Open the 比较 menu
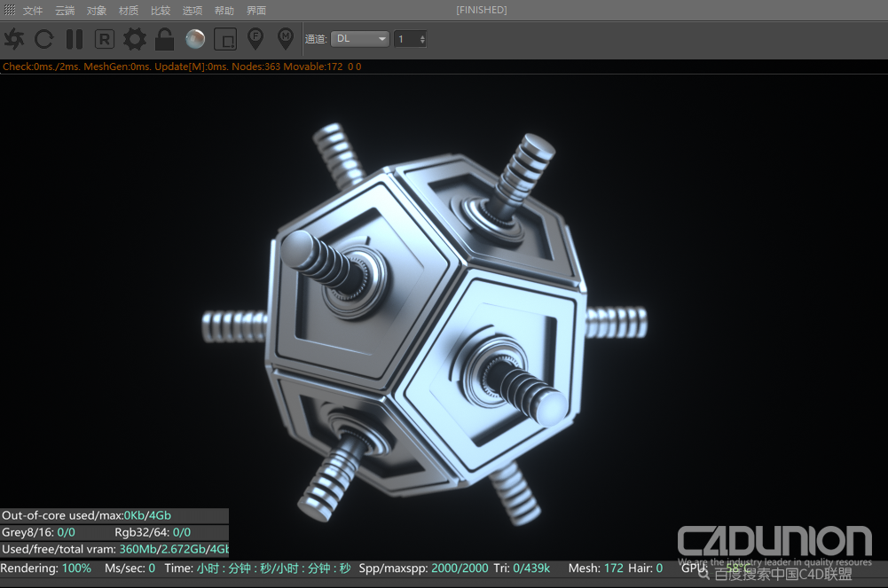 point(161,10)
